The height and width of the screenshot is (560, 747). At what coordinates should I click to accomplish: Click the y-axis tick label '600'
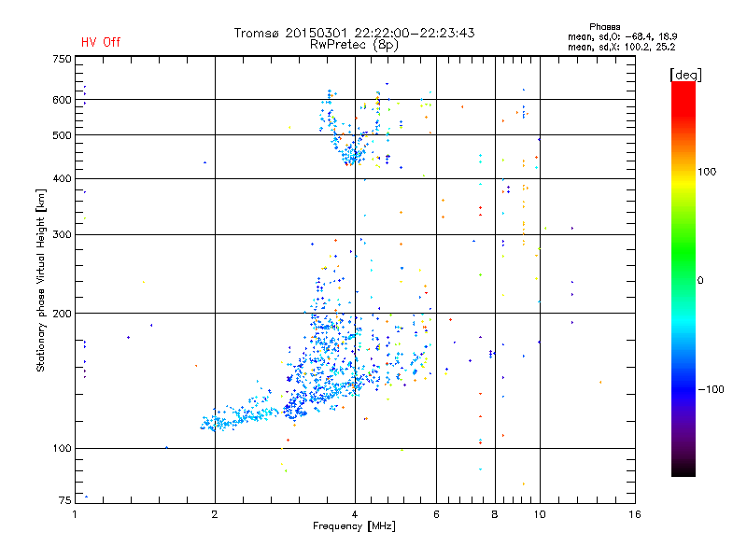coord(62,100)
